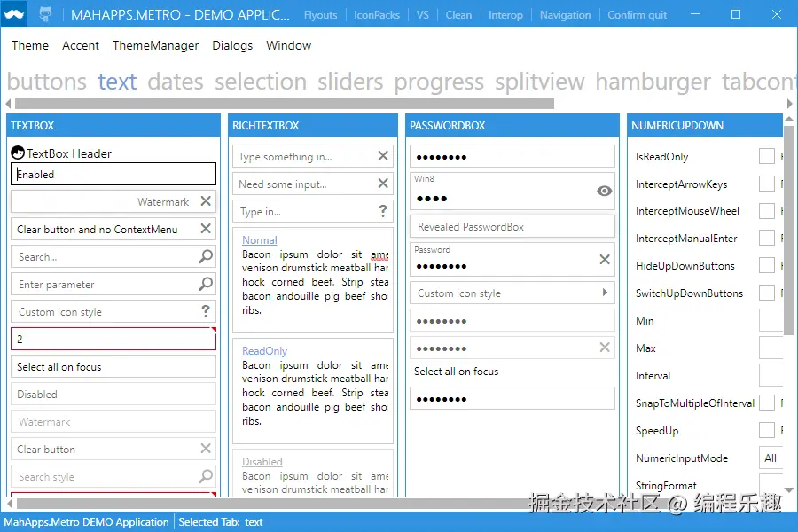798x532 pixels.
Task: Open the ThemeManager menu
Action: point(156,45)
